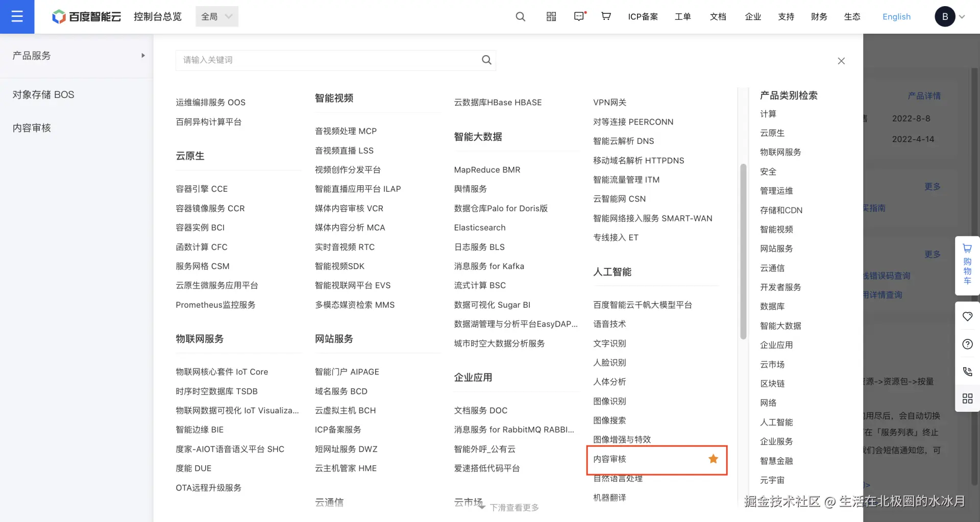The height and width of the screenshot is (522, 980).
Task: Select 内容审核 in left sidebar
Action: click(32, 128)
